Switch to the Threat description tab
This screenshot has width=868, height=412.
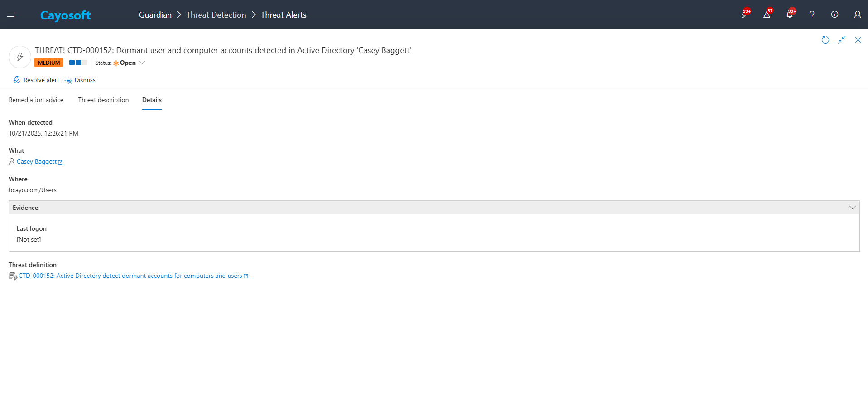[x=103, y=100]
